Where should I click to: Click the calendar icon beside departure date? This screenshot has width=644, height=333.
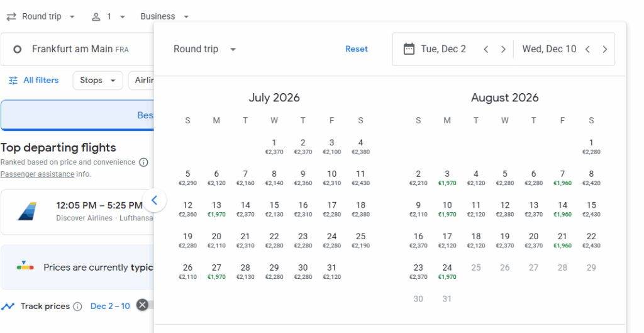(409, 49)
